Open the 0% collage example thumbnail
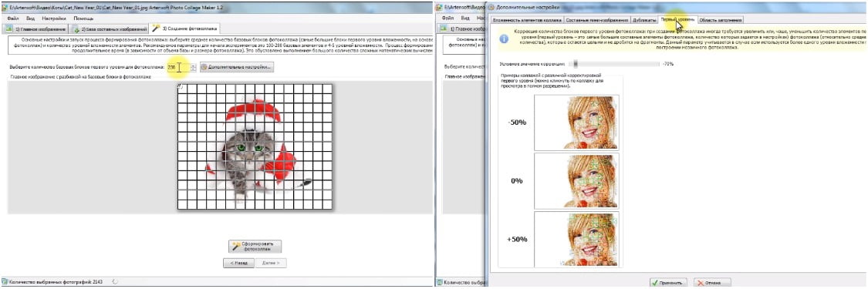The image size is (868, 289). click(x=576, y=180)
